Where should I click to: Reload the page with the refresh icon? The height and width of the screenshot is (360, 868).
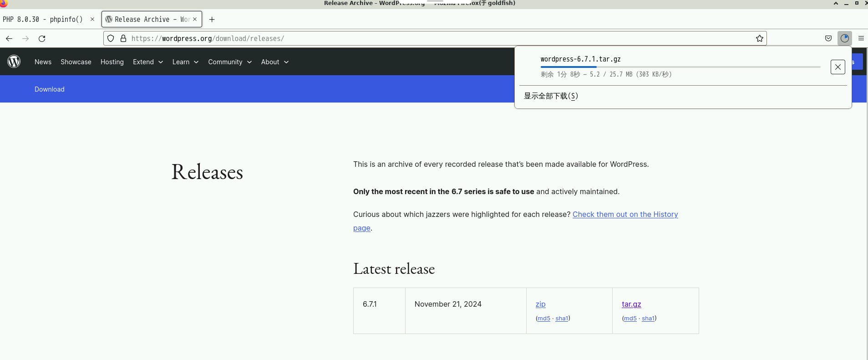pyautogui.click(x=42, y=39)
